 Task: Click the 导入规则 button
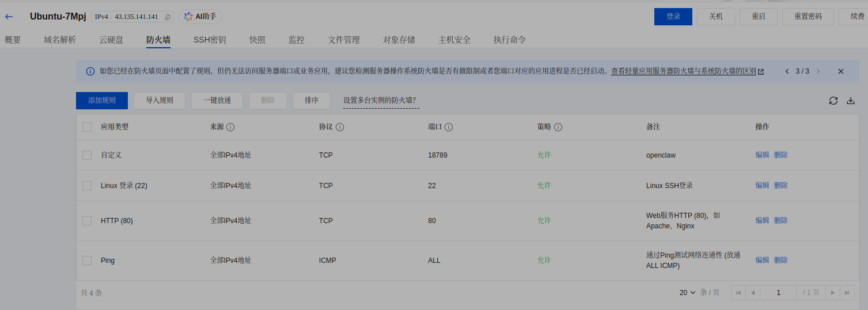click(x=160, y=101)
